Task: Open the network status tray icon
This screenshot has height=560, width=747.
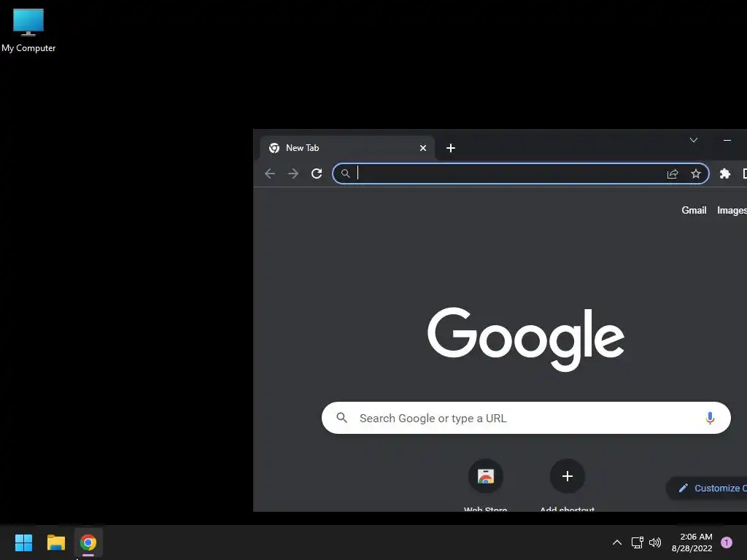Action: coord(638,542)
